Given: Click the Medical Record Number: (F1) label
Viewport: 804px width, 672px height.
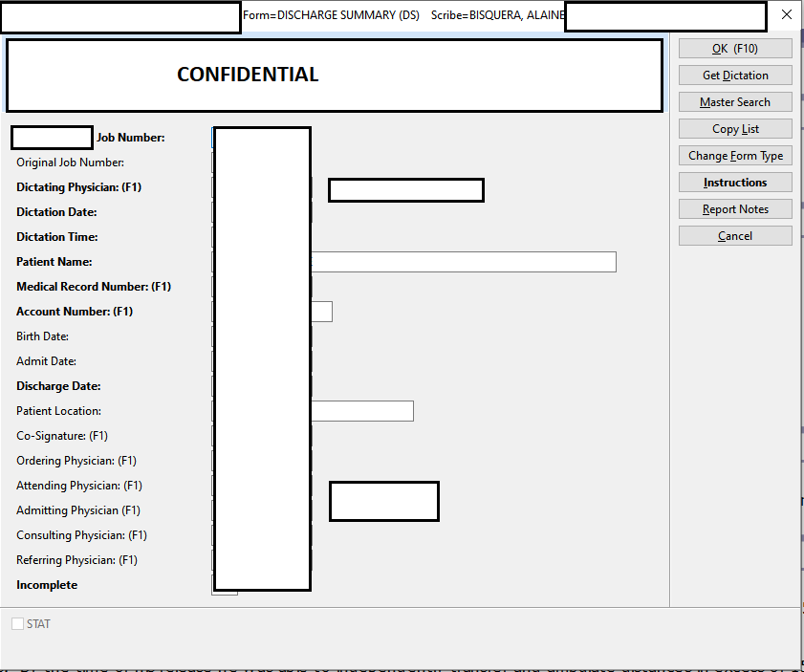Looking at the screenshot, I should pos(94,287).
